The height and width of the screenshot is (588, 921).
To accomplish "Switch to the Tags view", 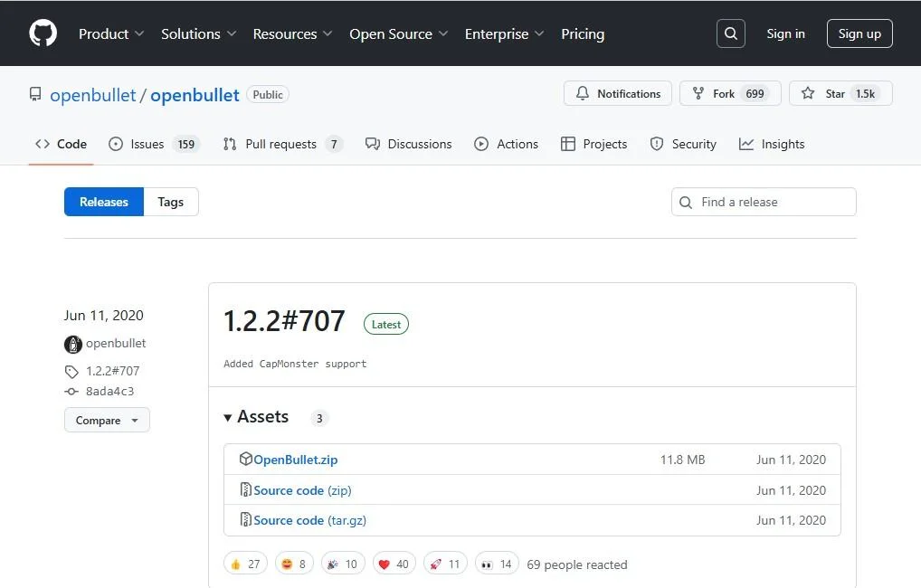I will click(171, 202).
